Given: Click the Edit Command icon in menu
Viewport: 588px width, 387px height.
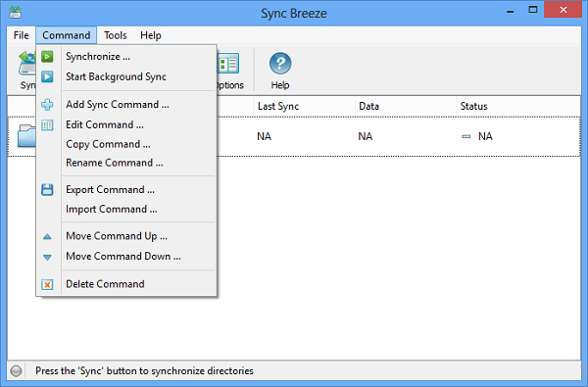Looking at the screenshot, I should tap(47, 124).
